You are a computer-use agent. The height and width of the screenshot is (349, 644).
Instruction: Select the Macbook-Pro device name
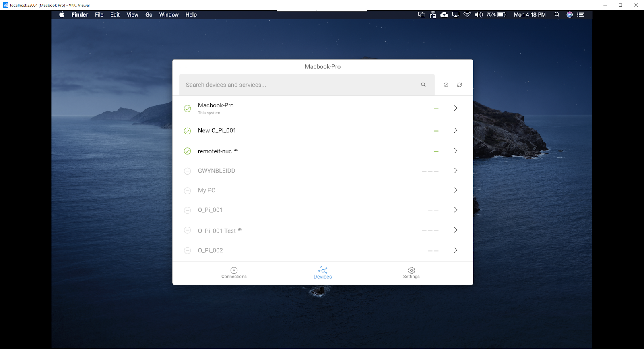[x=216, y=105]
